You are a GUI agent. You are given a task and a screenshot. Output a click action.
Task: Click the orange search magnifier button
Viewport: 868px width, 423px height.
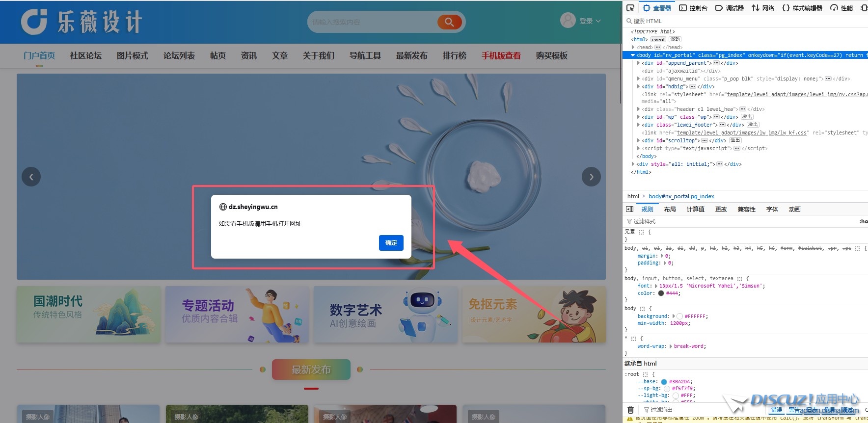(x=449, y=22)
